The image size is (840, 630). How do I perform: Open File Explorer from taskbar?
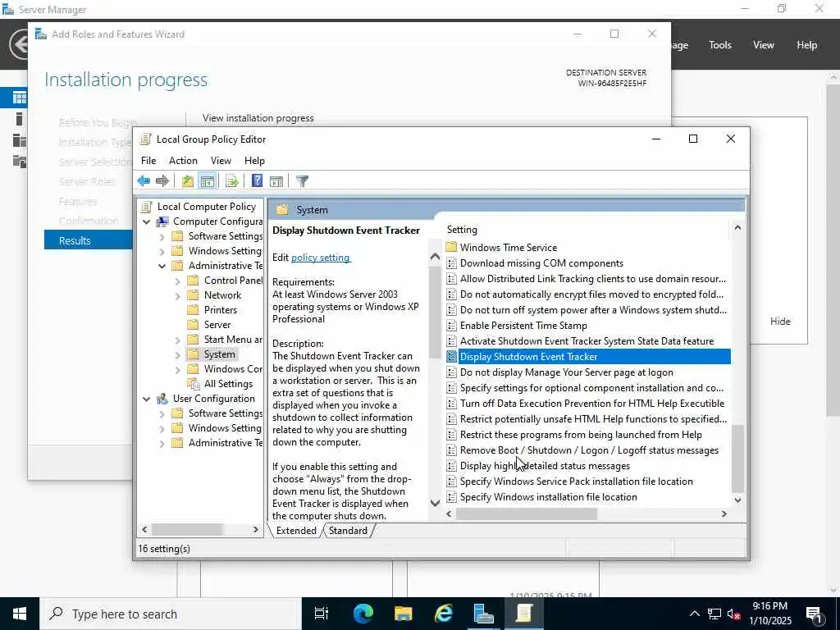[x=403, y=614]
